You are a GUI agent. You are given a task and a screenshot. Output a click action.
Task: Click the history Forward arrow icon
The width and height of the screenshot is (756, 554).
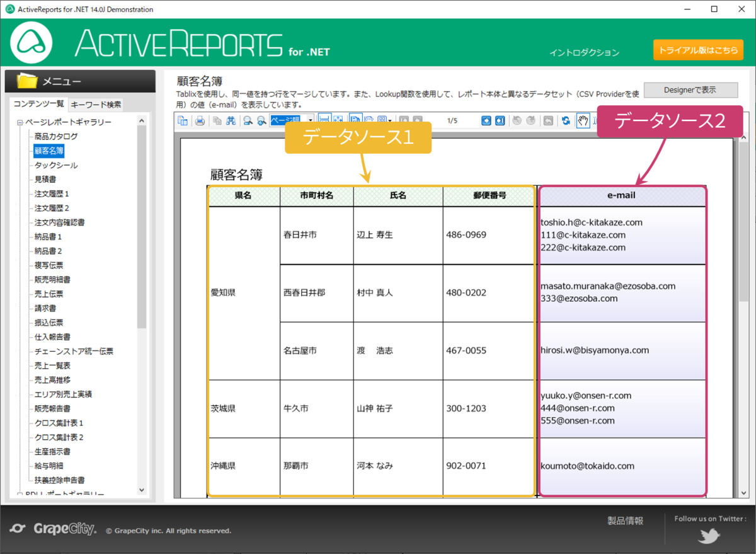(x=530, y=120)
